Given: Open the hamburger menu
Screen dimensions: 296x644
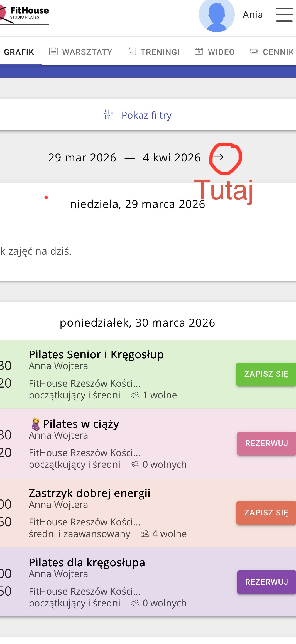Looking at the screenshot, I should click(284, 15).
